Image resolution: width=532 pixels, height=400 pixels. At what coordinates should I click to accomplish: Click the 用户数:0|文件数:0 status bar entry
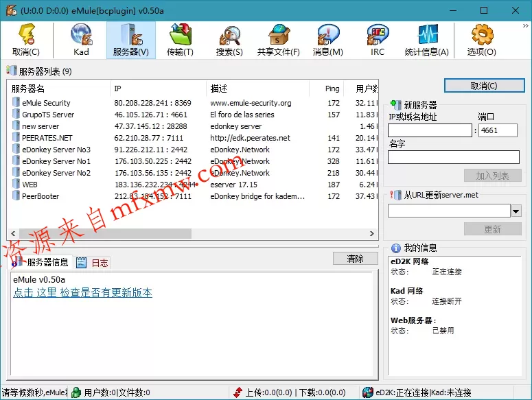pyautogui.click(x=117, y=392)
